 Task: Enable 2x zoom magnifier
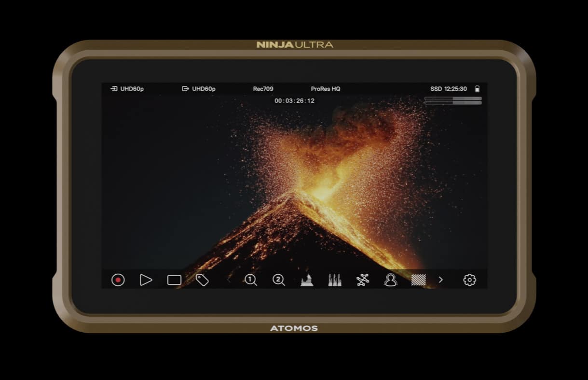pyautogui.click(x=278, y=280)
